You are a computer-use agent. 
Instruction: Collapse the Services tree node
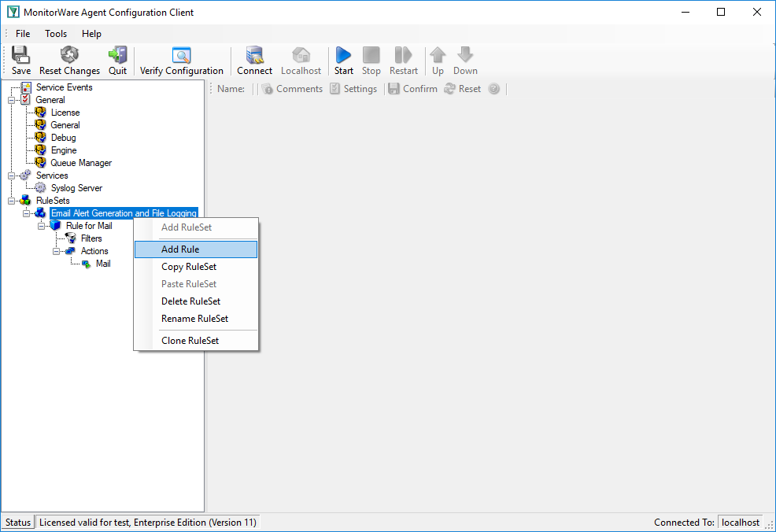11,175
